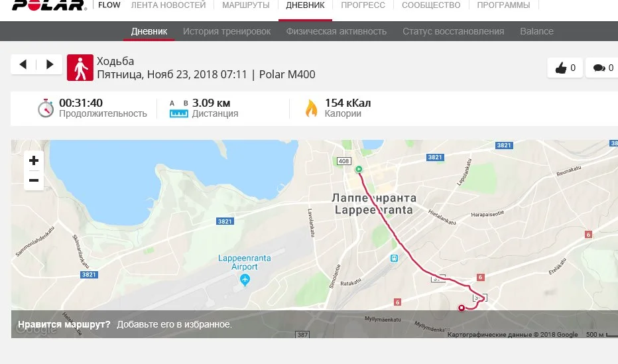The height and width of the screenshot is (364, 618).
Task: Click the flame calories icon
Action: click(312, 108)
